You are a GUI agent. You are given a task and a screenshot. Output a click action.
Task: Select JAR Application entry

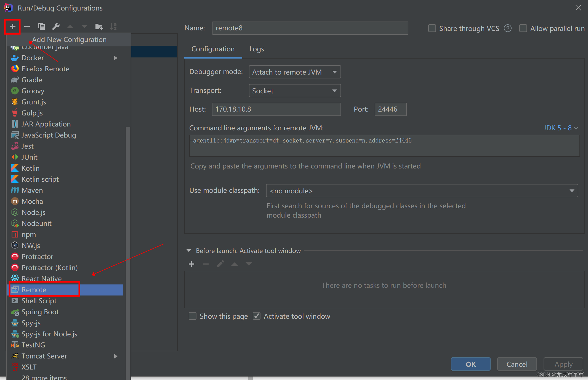point(65,124)
